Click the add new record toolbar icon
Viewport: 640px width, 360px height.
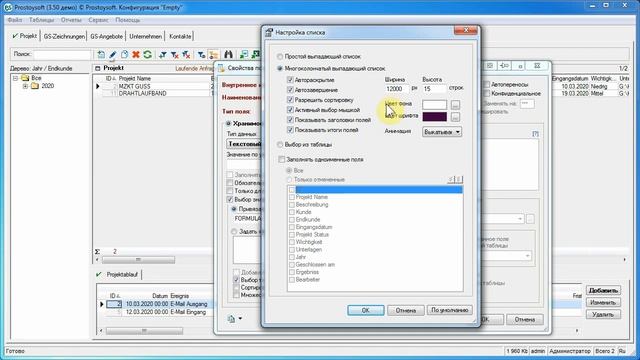pos(101,54)
